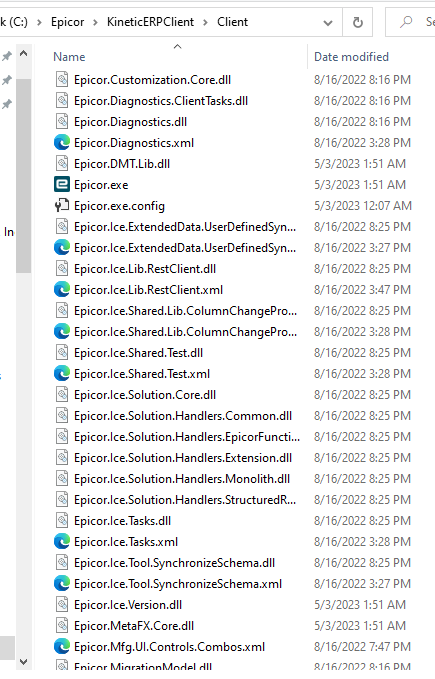The image size is (435, 679).
Task: Select the file Epicor.Ice.Solution.Handlers.StructuredR...
Action: [x=185, y=500]
